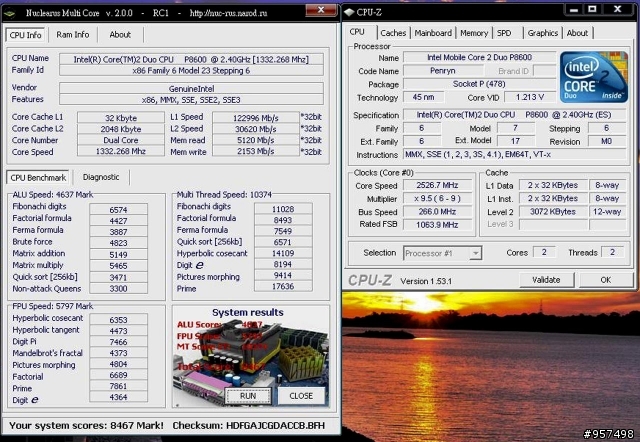Open the About tab in CPU-Z
Image resolution: width=640 pixels, height=442 pixels.
pyautogui.click(x=577, y=33)
